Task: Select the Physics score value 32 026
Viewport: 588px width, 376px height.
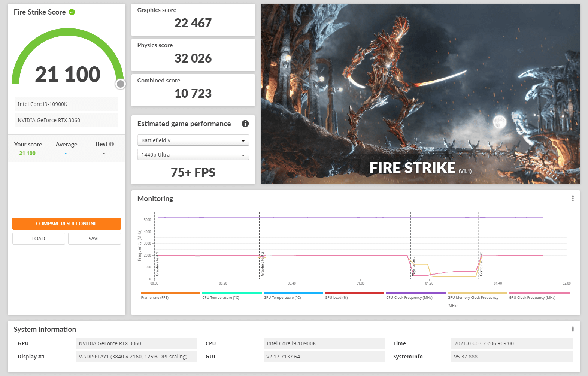Action: coord(193,58)
